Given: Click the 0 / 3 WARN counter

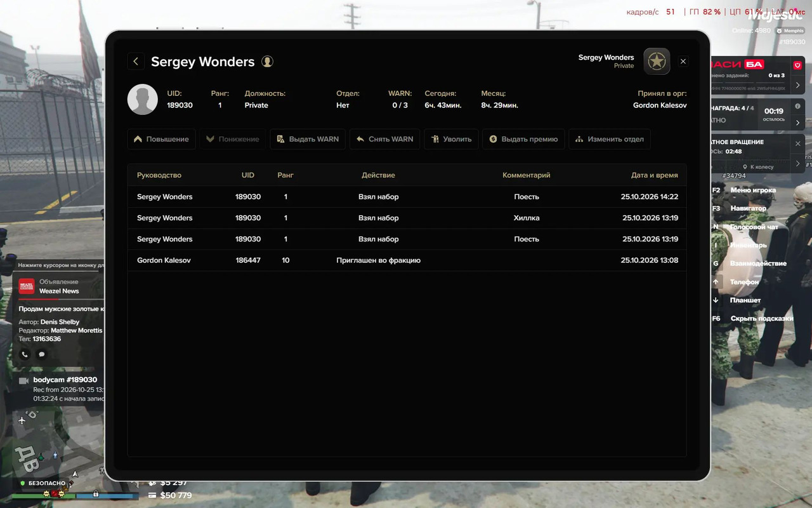Looking at the screenshot, I should pyautogui.click(x=400, y=105).
